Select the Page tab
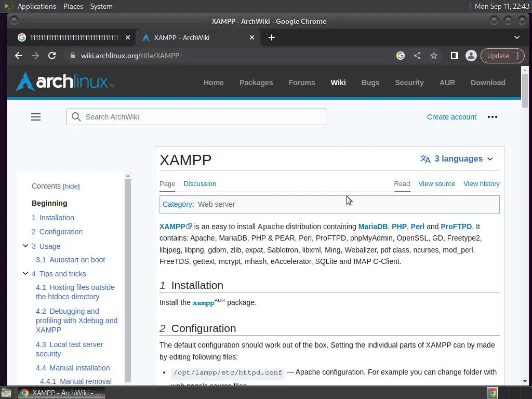The height and width of the screenshot is (399, 532). pos(167,184)
